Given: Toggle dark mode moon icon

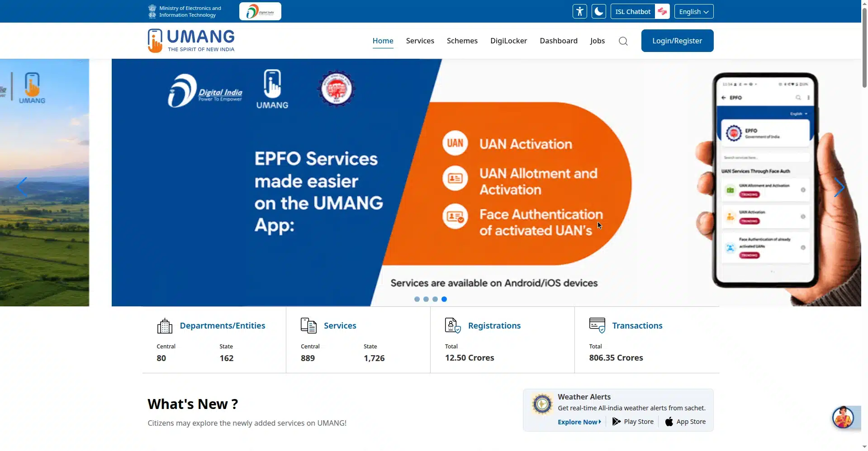Looking at the screenshot, I should 598,11.
